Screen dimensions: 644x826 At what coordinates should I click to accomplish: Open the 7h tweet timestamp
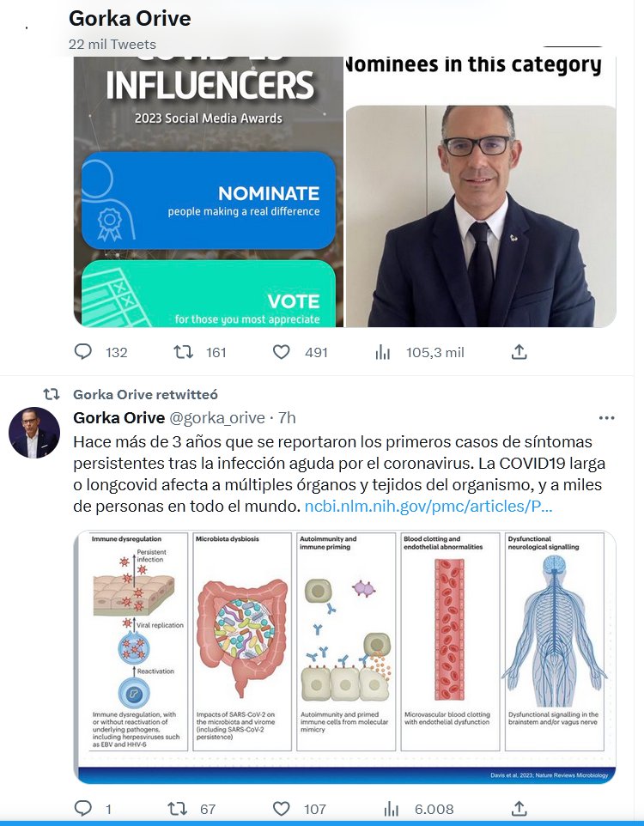point(287,418)
